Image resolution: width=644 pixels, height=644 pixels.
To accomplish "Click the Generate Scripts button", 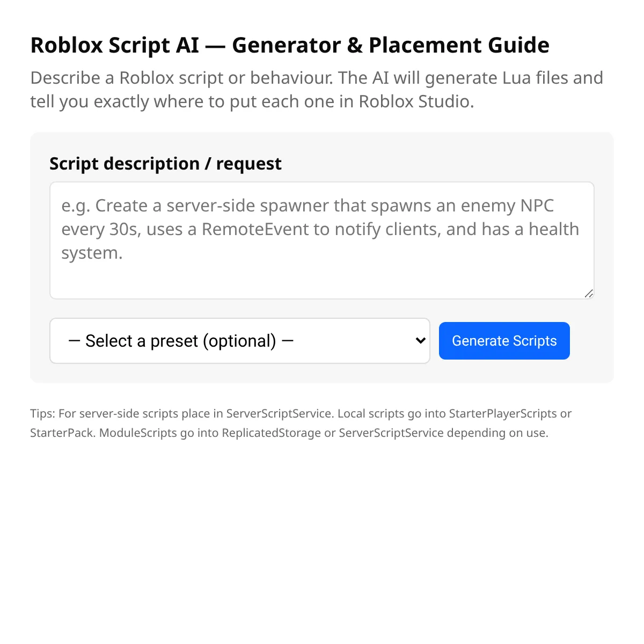I will [504, 341].
